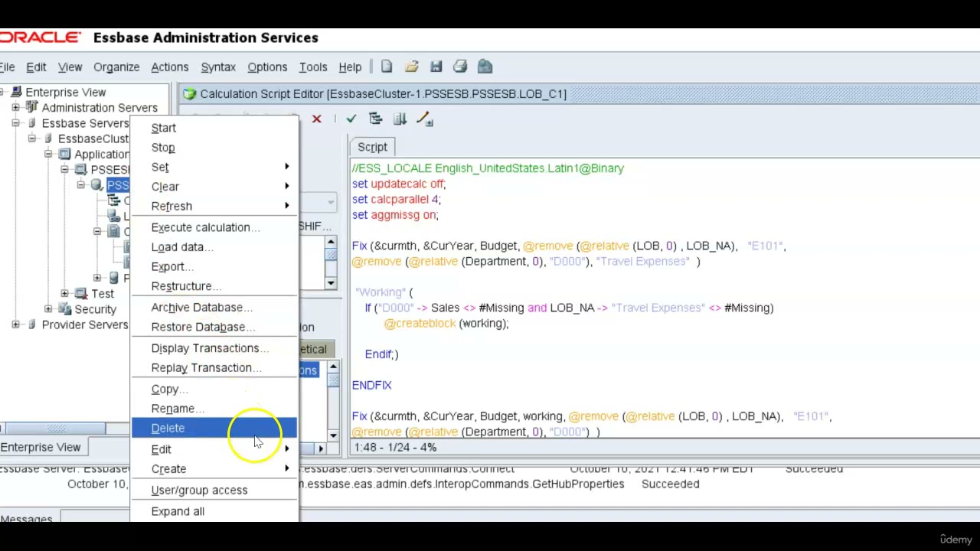The height and width of the screenshot is (551, 980).
Task: Expand the Provider Servers tree node
Action: [15, 324]
